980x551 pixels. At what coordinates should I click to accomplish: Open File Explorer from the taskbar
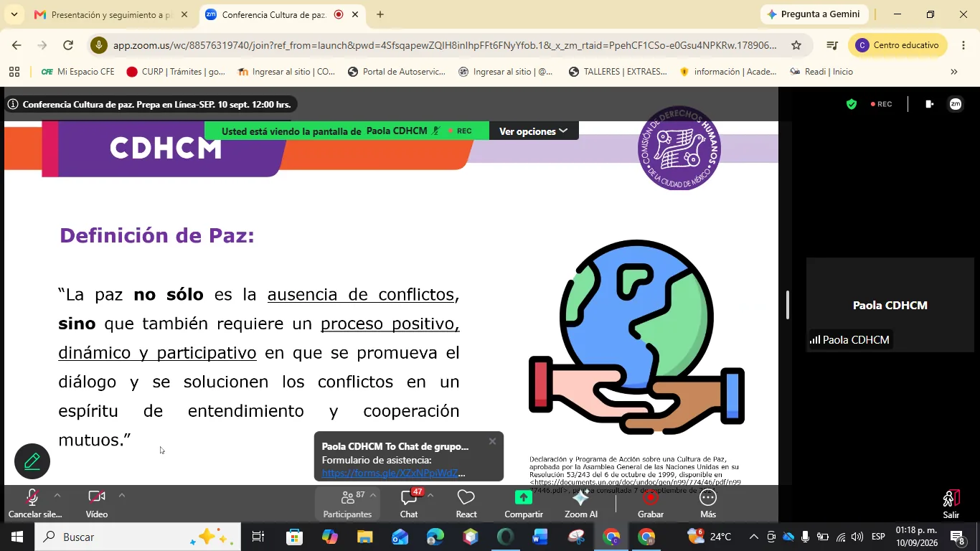[x=365, y=537]
